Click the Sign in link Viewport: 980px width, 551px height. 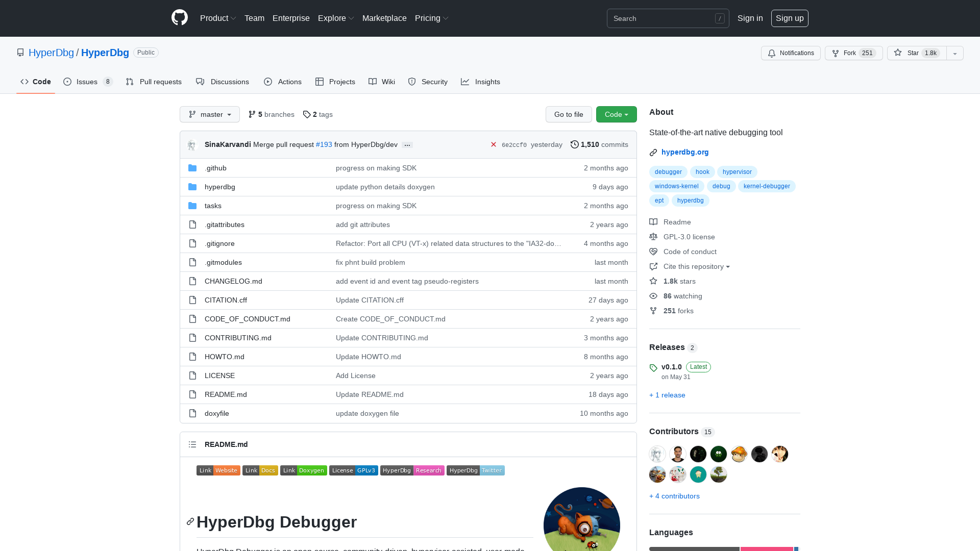pyautogui.click(x=750, y=18)
